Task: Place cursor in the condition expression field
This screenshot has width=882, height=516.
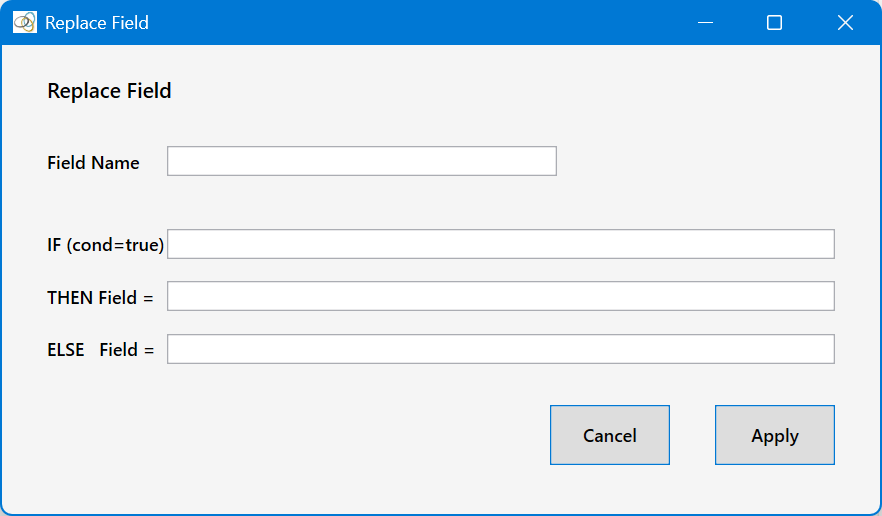Action: click(x=501, y=244)
